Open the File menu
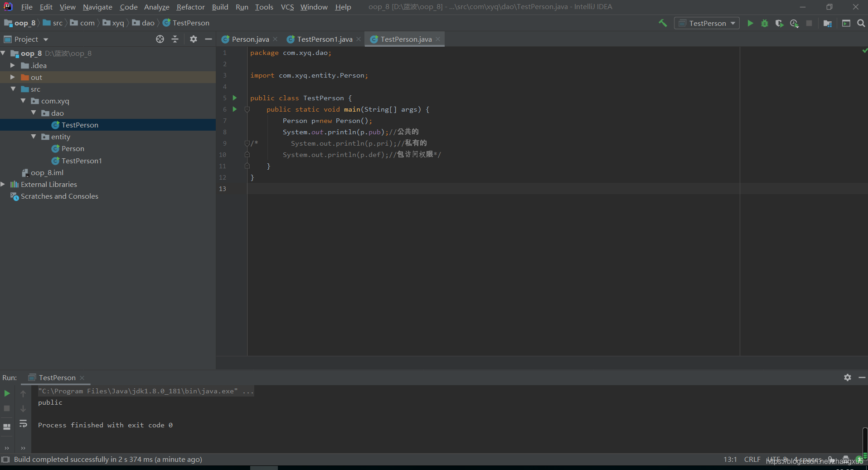Viewport: 868px width, 470px height. tap(27, 7)
